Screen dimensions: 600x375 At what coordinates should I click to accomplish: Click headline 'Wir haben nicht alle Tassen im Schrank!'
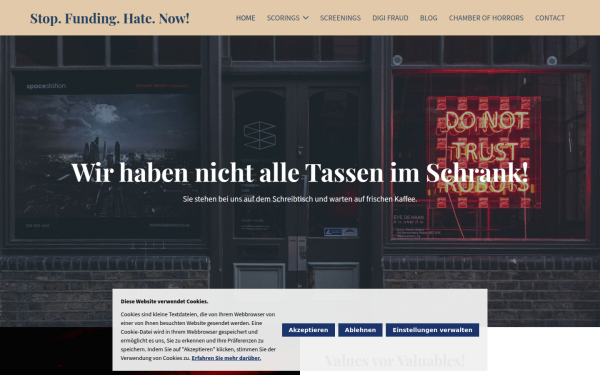tap(300, 172)
